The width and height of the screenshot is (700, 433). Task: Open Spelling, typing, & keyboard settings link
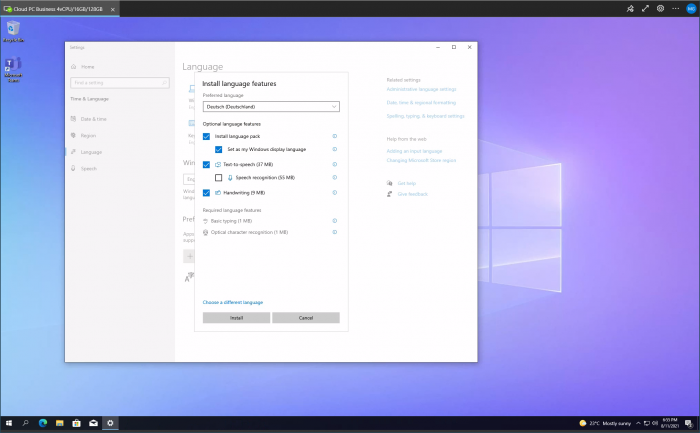pos(425,116)
